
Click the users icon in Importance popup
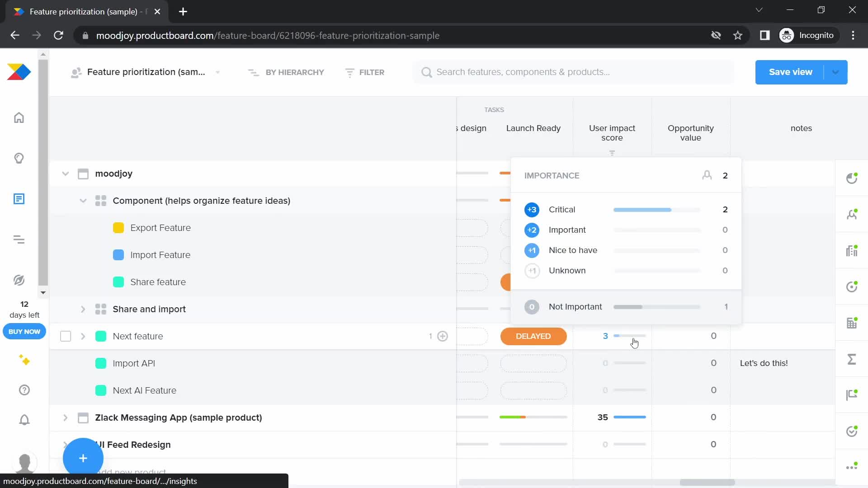[x=707, y=175]
